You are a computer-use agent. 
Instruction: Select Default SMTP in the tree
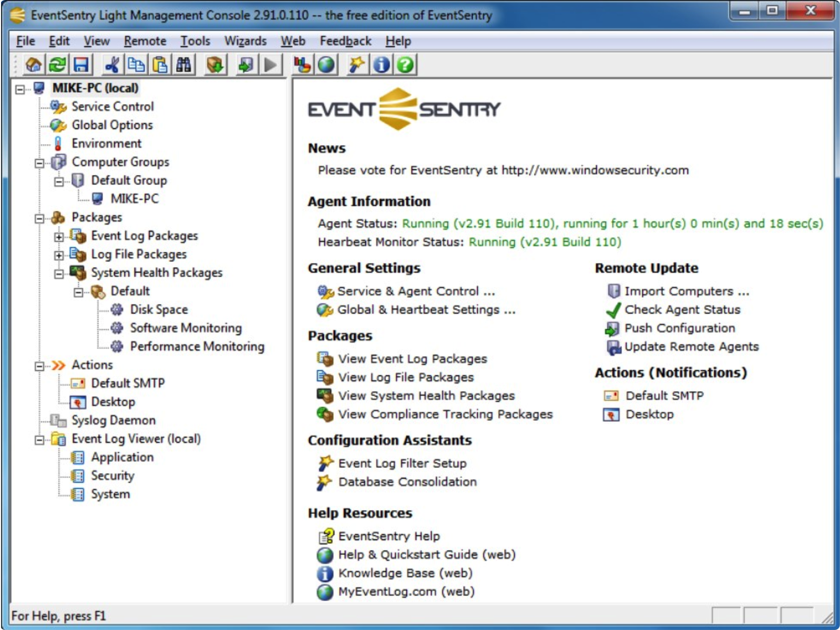pos(128,383)
